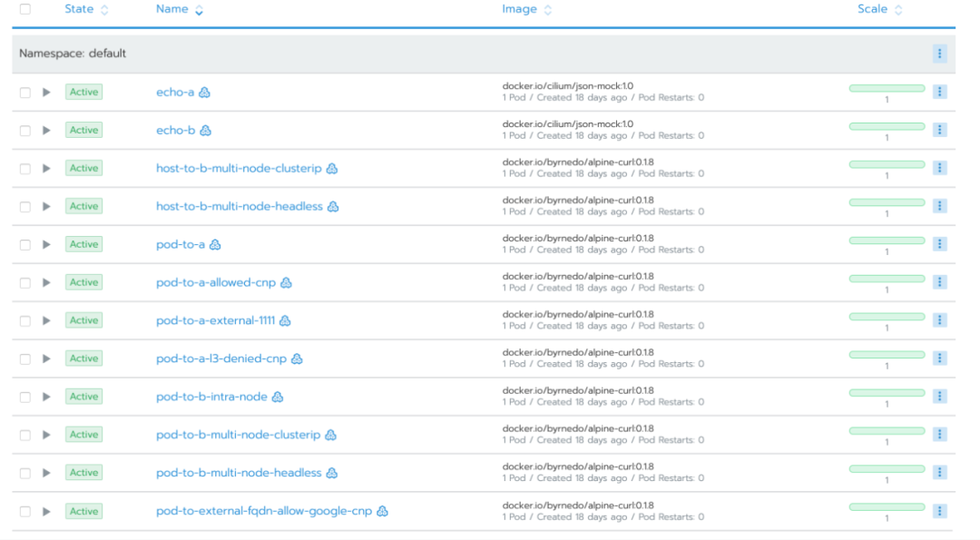Open the pod-to-b-multi-node-headless workload link

[x=239, y=473]
